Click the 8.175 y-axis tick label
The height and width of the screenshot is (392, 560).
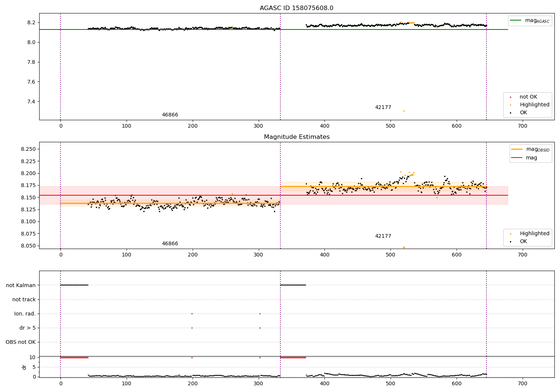click(28, 186)
